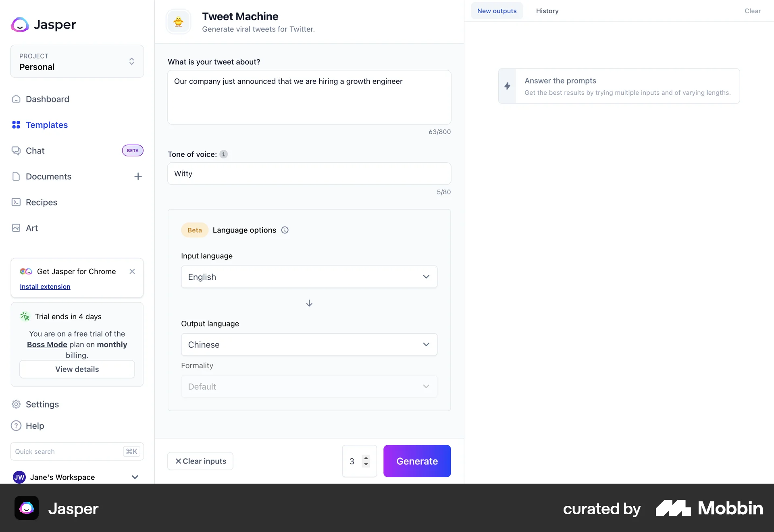The height and width of the screenshot is (532, 774).
Task: Dismiss the Get Jasper for Chrome card
Action: point(132,272)
